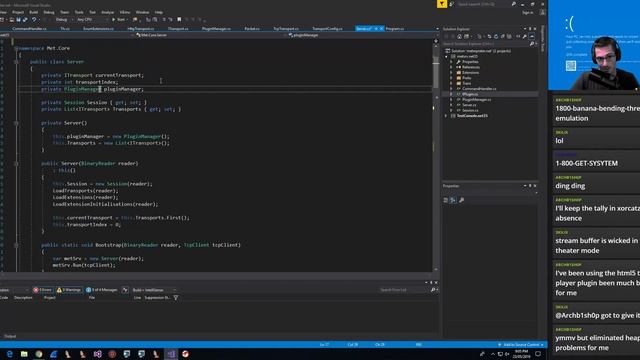Switch to the CommandHandler.cs tab
The height and width of the screenshot is (360, 640).
[29, 29]
